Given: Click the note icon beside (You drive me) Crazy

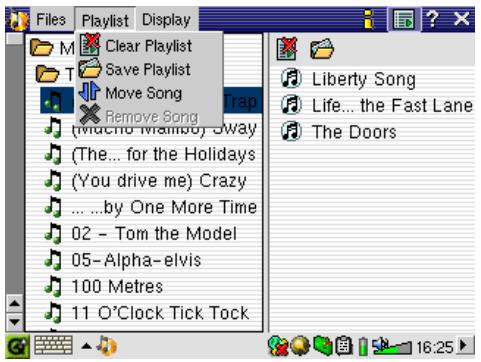Looking at the screenshot, I should click(53, 181).
